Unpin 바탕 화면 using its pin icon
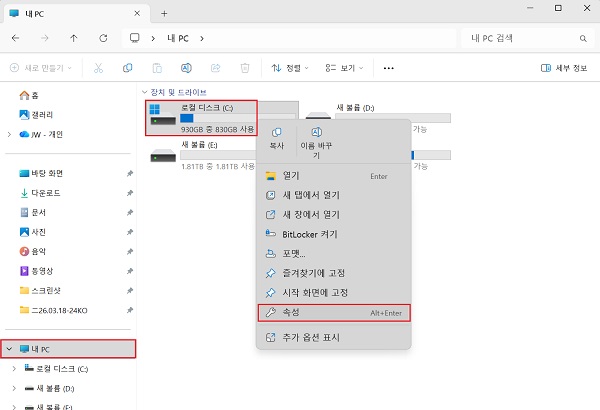Screen dimensions: 600x410 (130, 173)
